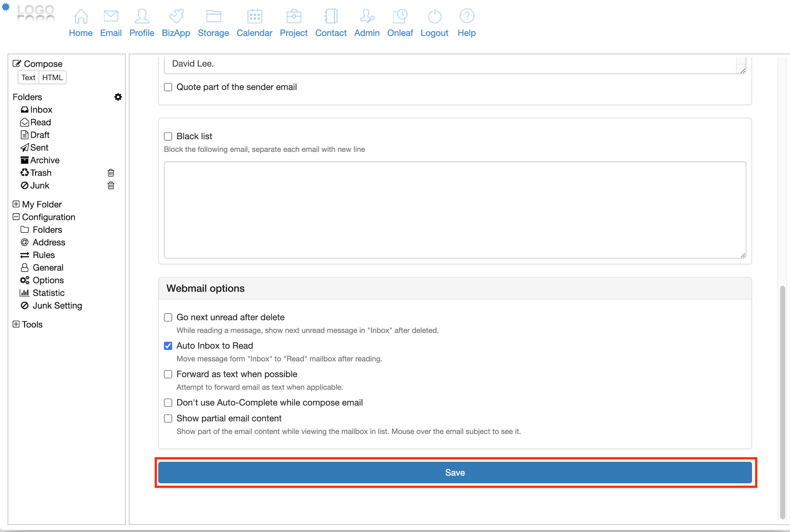
Task: Collapse the Configuration section
Action: [16, 217]
